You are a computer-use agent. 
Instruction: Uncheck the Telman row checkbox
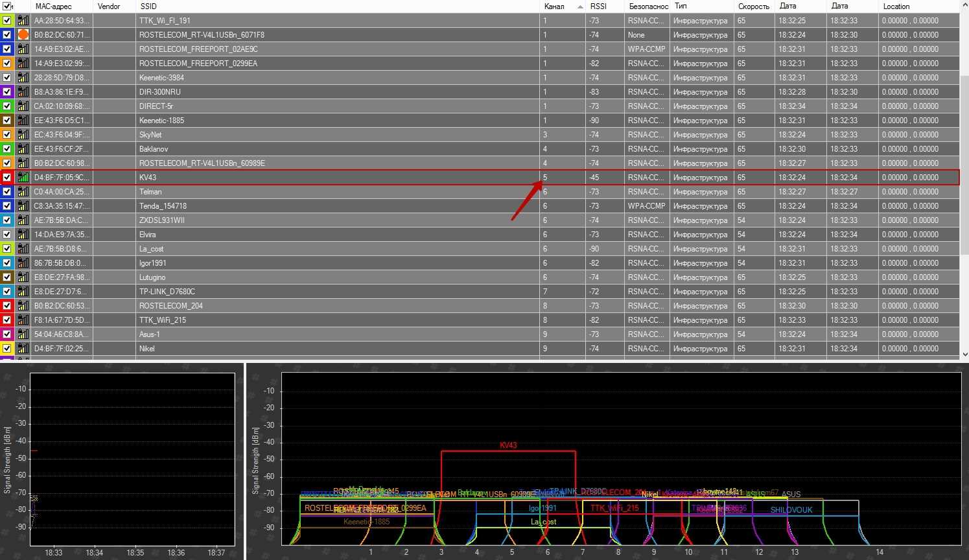click(x=6, y=192)
